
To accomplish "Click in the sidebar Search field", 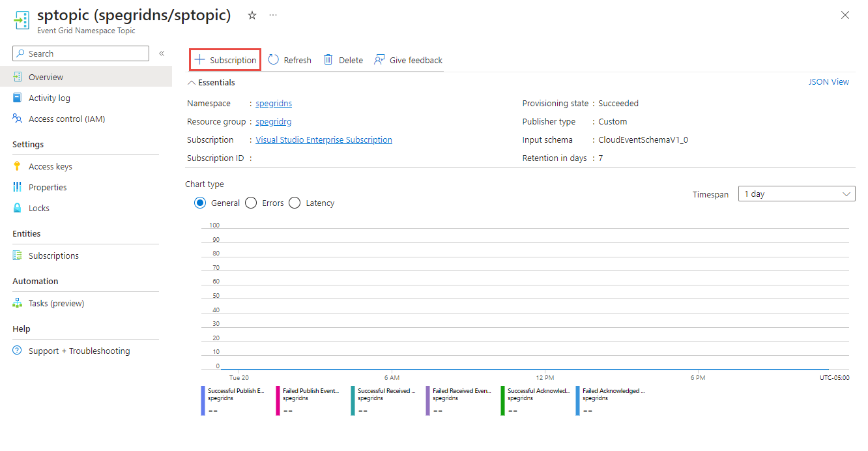I will click(x=86, y=53).
